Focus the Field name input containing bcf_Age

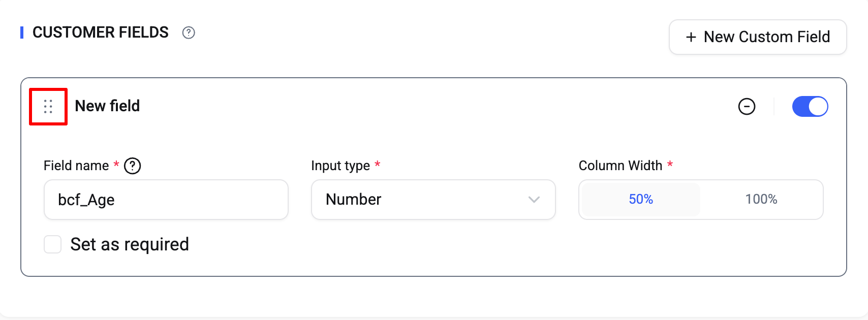click(x=166, y=200)
